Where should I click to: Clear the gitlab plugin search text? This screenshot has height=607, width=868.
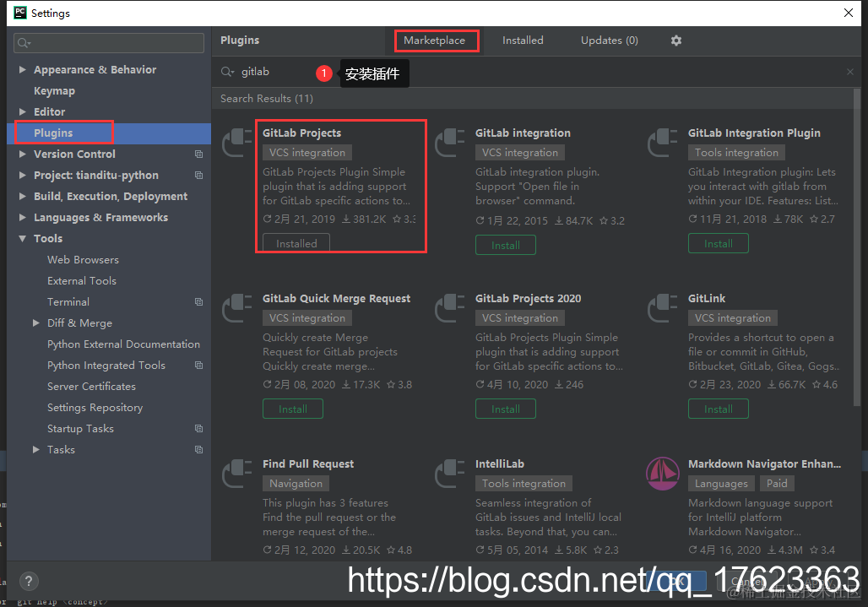coord(849,72)
